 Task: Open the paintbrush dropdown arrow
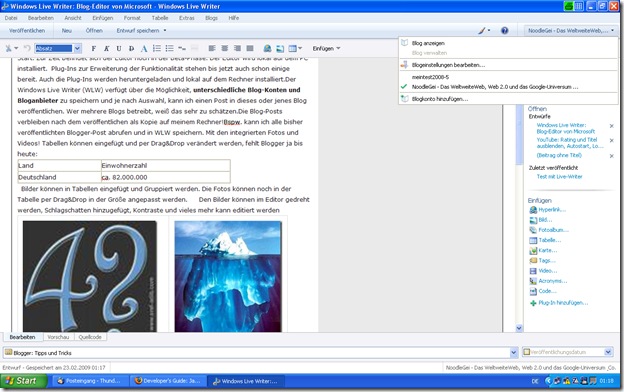click(489, 31)
